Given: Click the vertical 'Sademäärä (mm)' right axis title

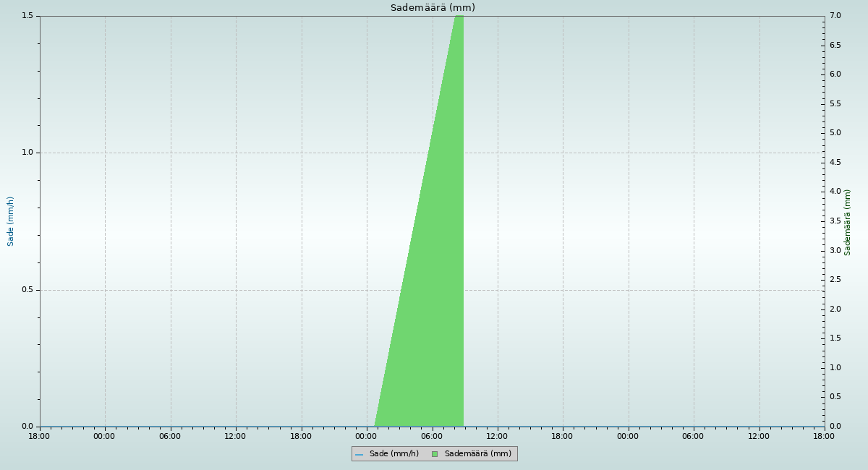Looking at the screenshot, I should click(x=848, y=222).
